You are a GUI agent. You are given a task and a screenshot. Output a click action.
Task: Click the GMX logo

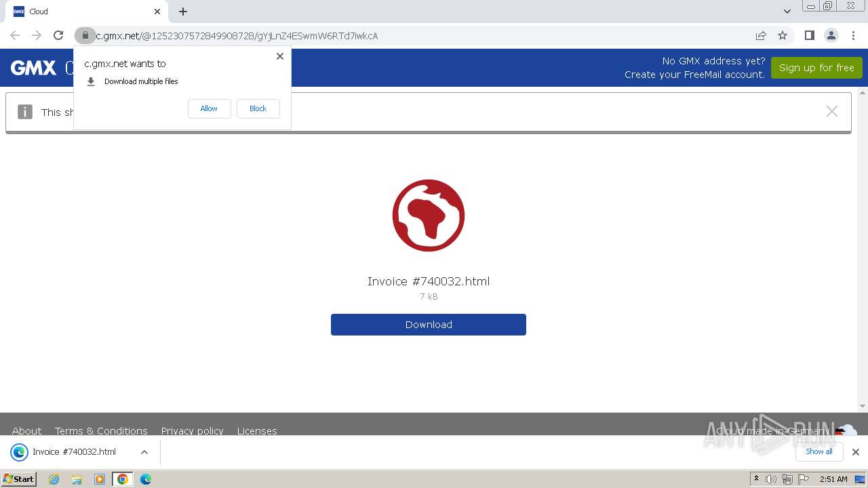coord(33,68)
